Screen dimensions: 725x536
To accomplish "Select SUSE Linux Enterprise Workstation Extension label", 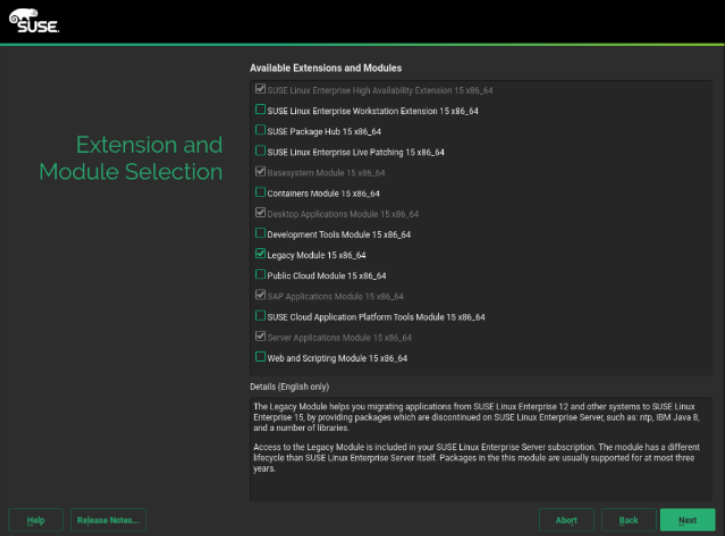I will click(x=373, y=111).
